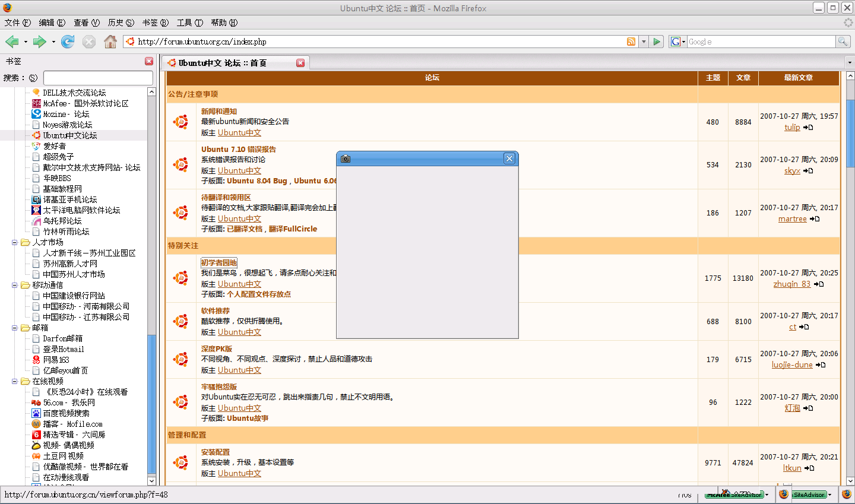The image size is (855, 504).
Task: Open the 深度PK版 forum link
Action: coord(216,348)
